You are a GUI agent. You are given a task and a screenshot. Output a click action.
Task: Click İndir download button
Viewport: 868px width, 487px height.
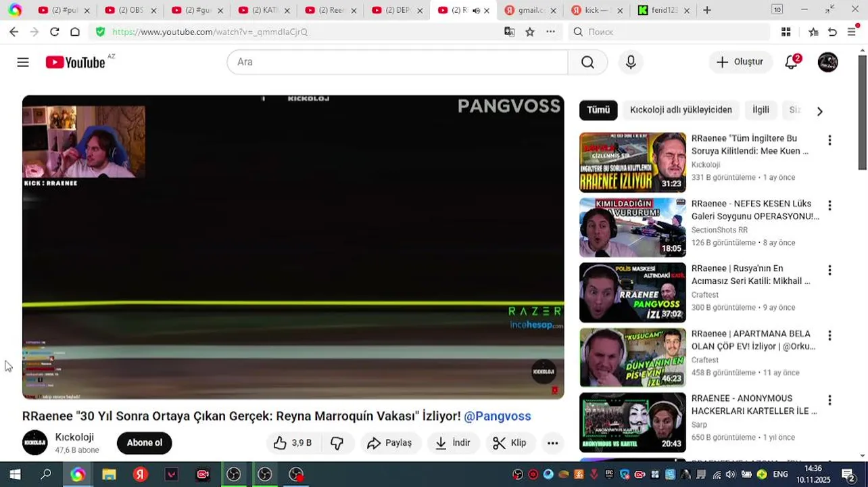tap(452, 443)
